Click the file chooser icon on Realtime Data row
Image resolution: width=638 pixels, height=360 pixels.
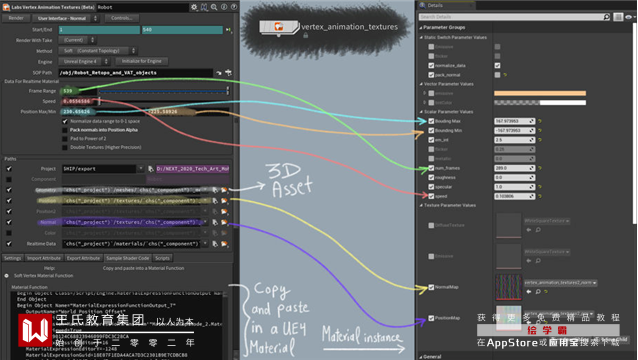coord(215,244)
